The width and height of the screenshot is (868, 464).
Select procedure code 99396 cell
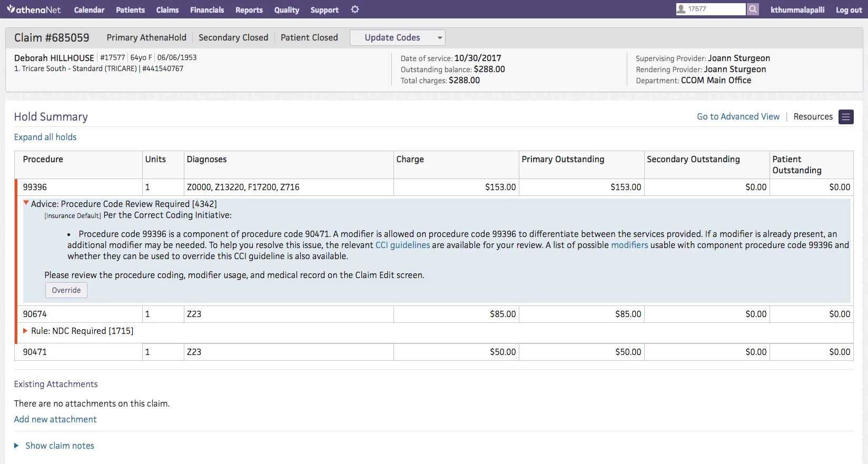tap(79, 187)
